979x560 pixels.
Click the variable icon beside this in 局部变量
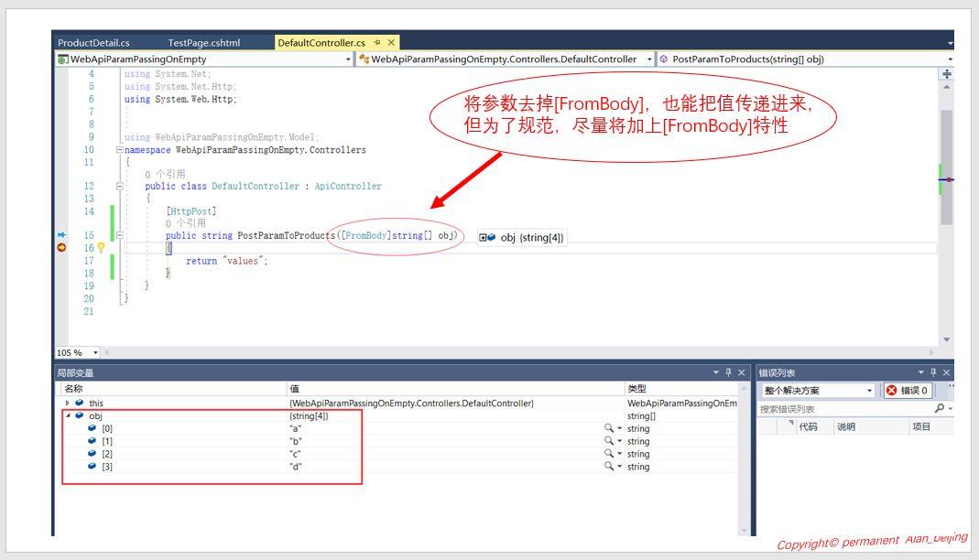(x=80, y=403)
